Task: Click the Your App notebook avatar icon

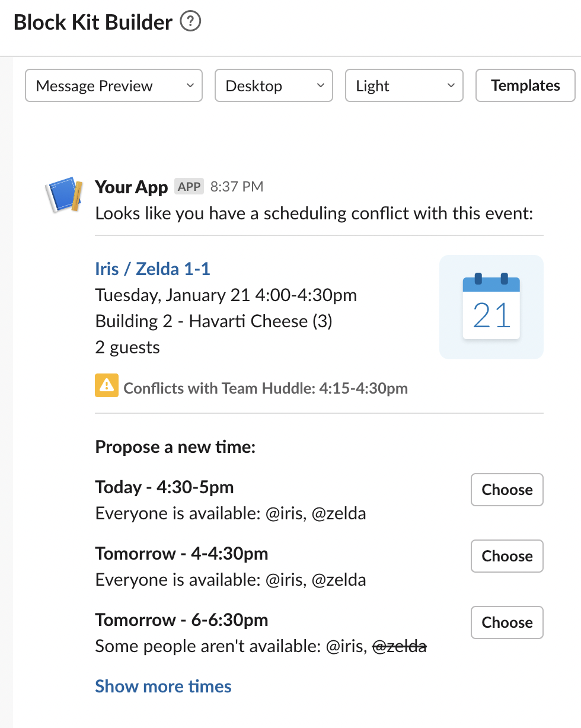Action: pyautogui.click(x=64, y=194)
